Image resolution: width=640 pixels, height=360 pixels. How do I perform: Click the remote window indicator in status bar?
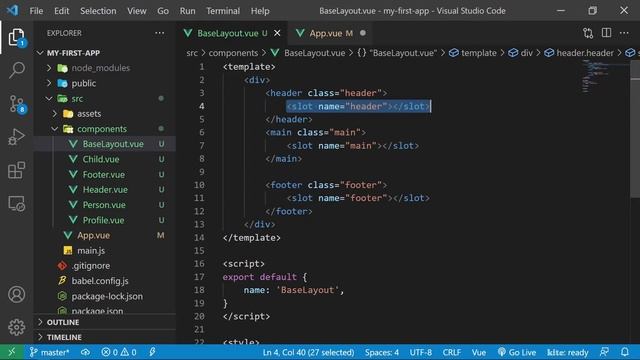[x=11, y=352]
